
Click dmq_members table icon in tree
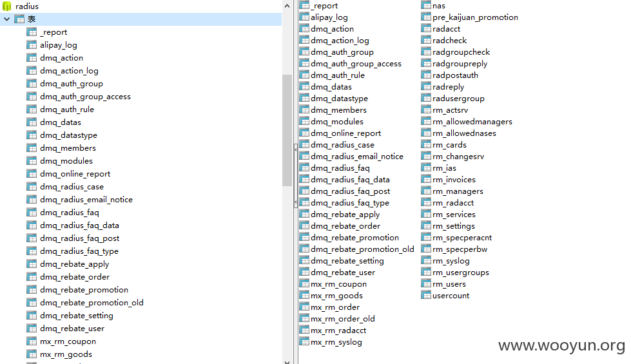[x=32, y=148]
